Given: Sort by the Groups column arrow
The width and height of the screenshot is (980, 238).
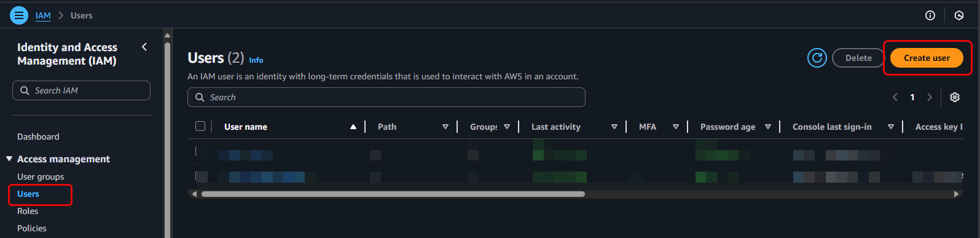Looking at the screenshot, I should pos(507,127).
